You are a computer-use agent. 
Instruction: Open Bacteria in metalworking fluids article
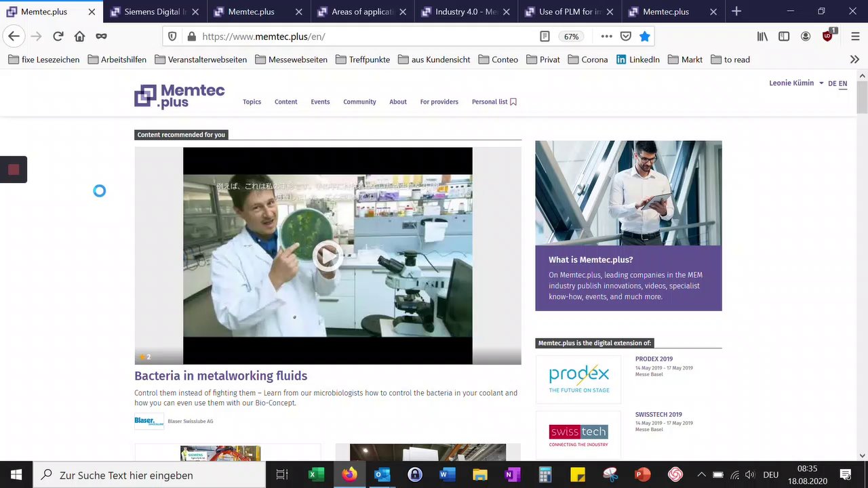pos(220,376)
